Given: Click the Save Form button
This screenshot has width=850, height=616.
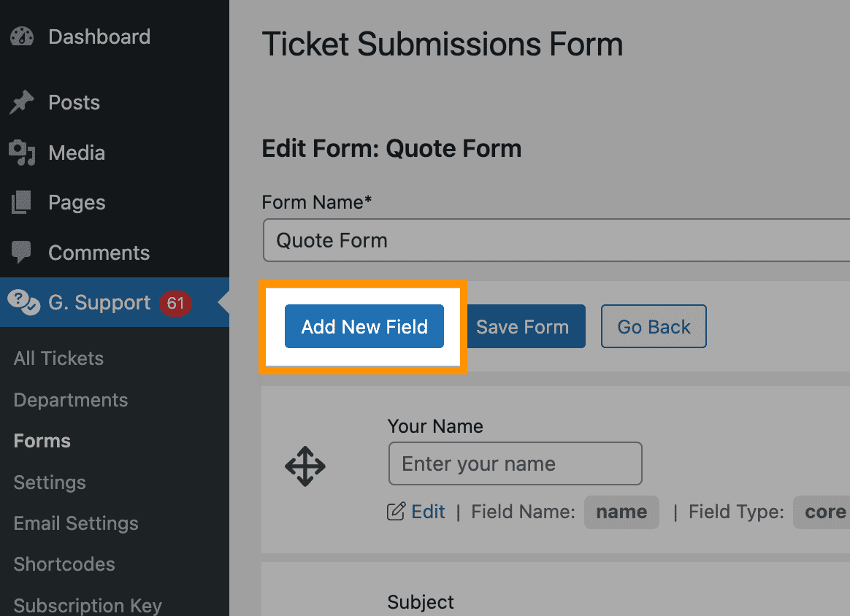Looking at the screenshot, I should 523,326.
